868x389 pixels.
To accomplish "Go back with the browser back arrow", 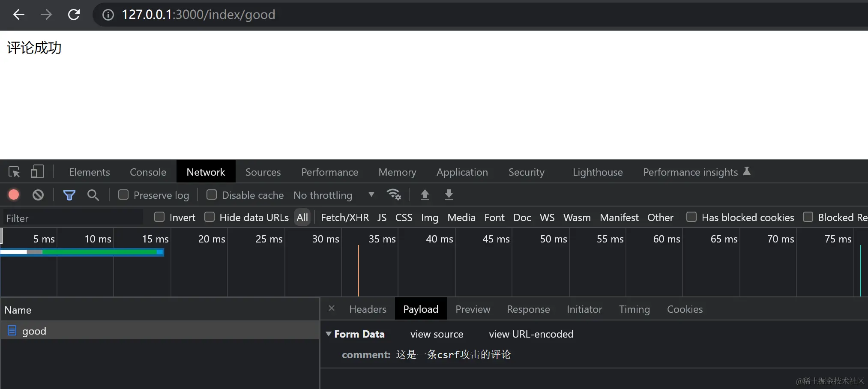I will (x=19, y=15).
